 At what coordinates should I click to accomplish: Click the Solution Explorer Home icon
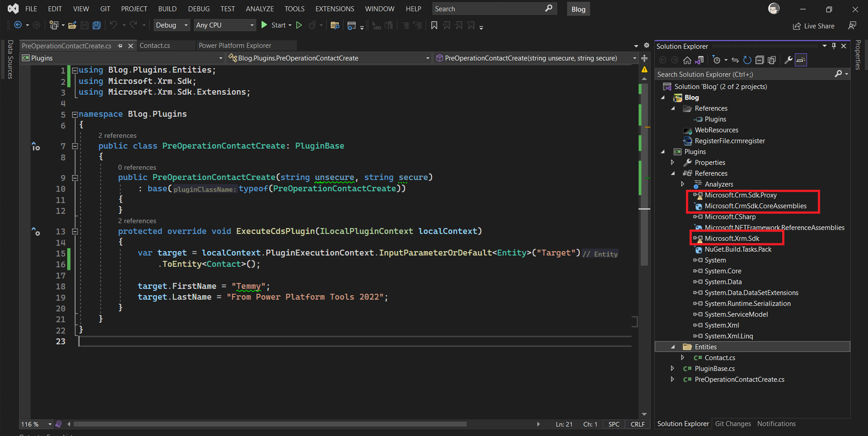tap(687, 60)
